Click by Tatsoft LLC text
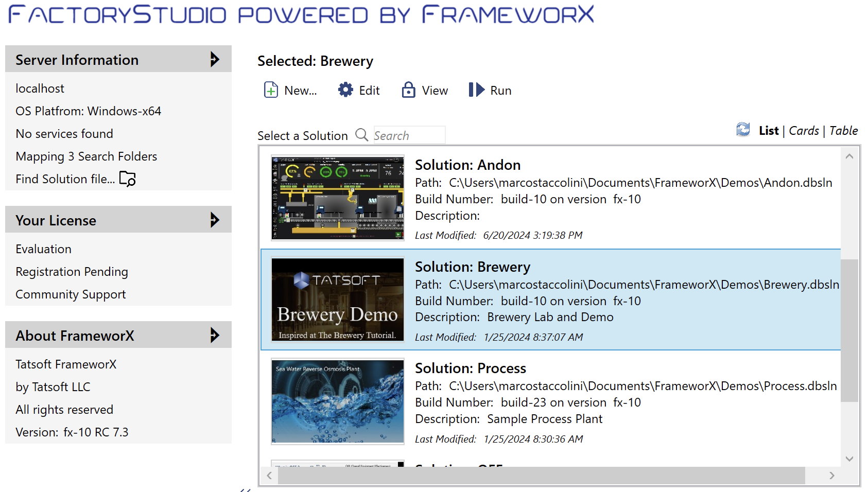The width and height of the screenshot is (868, 492). [x=53, y=387]
